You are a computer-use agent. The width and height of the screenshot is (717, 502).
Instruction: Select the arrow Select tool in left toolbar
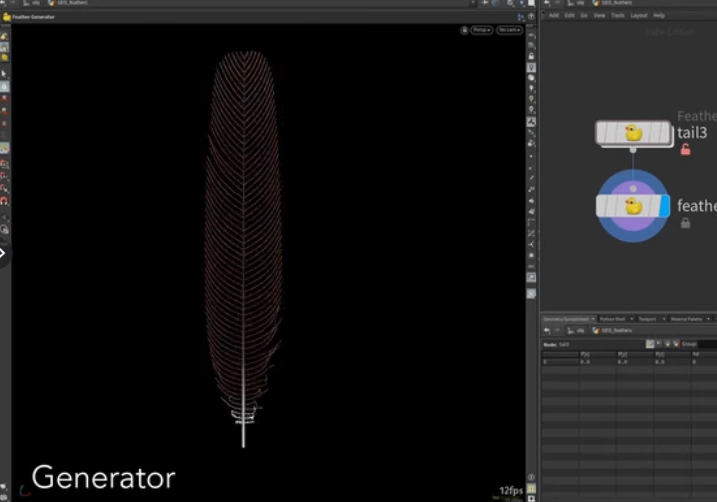click(4, 74)
